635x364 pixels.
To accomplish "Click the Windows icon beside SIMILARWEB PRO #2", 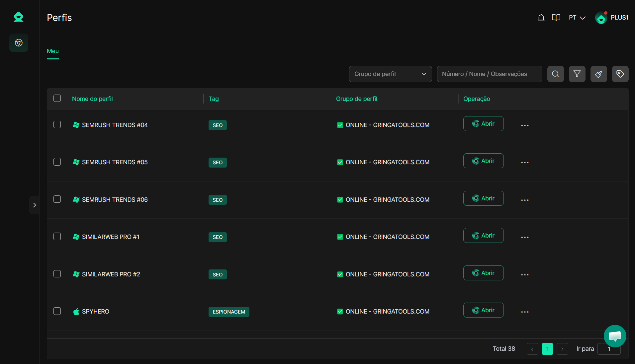I will click(76, 274).
